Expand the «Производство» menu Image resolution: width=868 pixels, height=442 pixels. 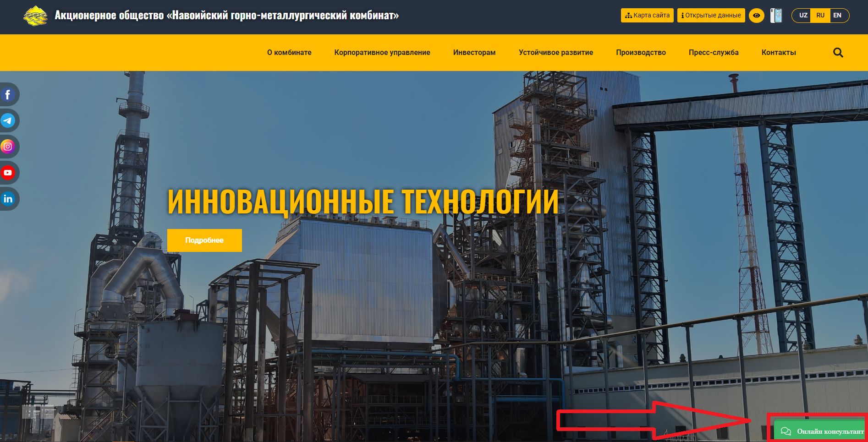[x=641, y=53]
